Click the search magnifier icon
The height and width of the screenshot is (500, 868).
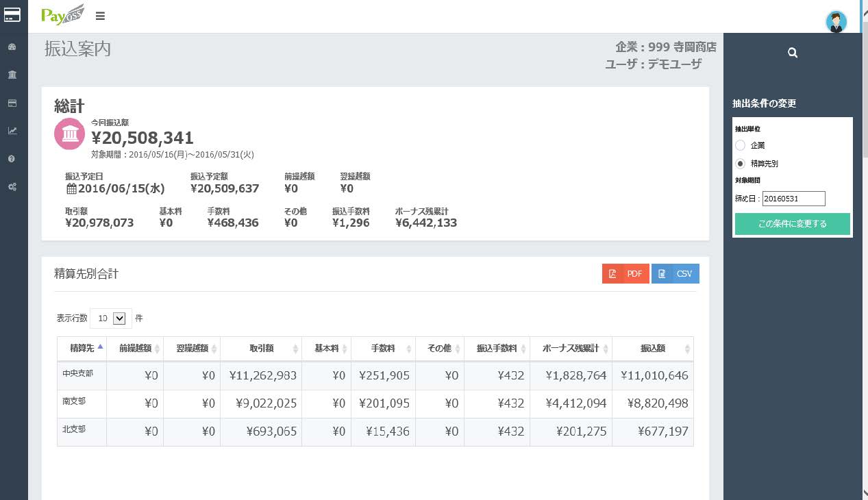793,53
